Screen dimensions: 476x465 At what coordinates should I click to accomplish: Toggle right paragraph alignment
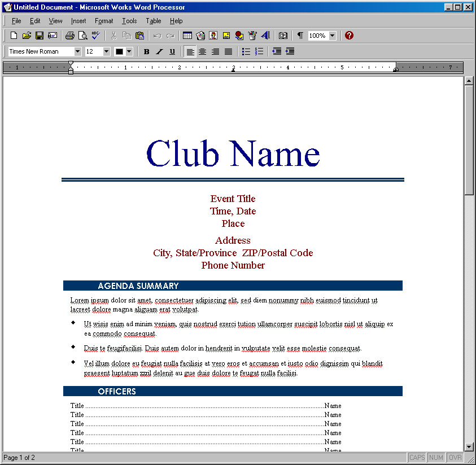[x=216, y=51]
